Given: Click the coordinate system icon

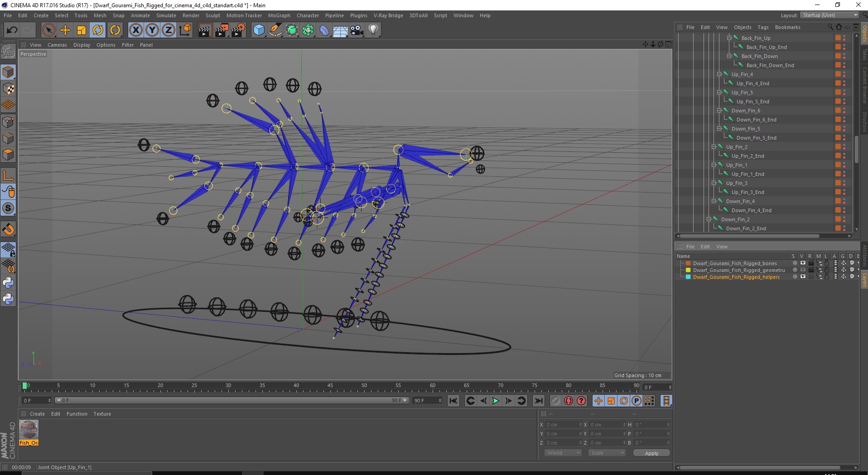Looking at the screenshot, I should click(x=185, y=30).
